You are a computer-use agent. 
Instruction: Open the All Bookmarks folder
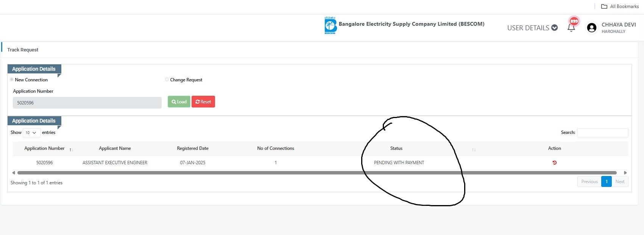click(620, 6)
